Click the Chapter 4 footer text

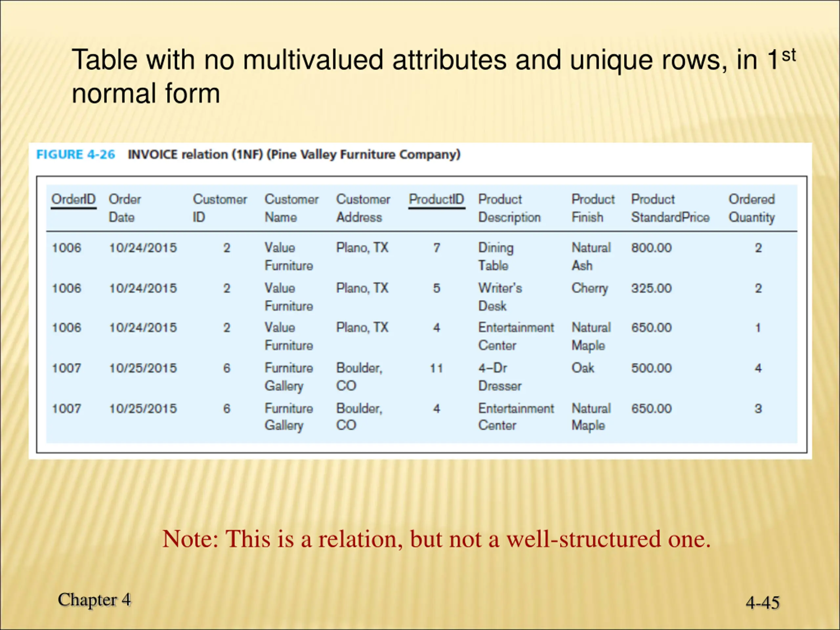[x=94, y=600]
